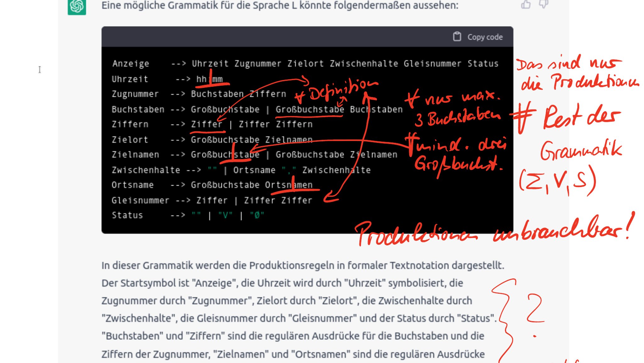Click the sentence 'Eine mögliche Grammatik für die Sprache L'
The width and height of the screenshot is (644, 363).
pos(280,5)
